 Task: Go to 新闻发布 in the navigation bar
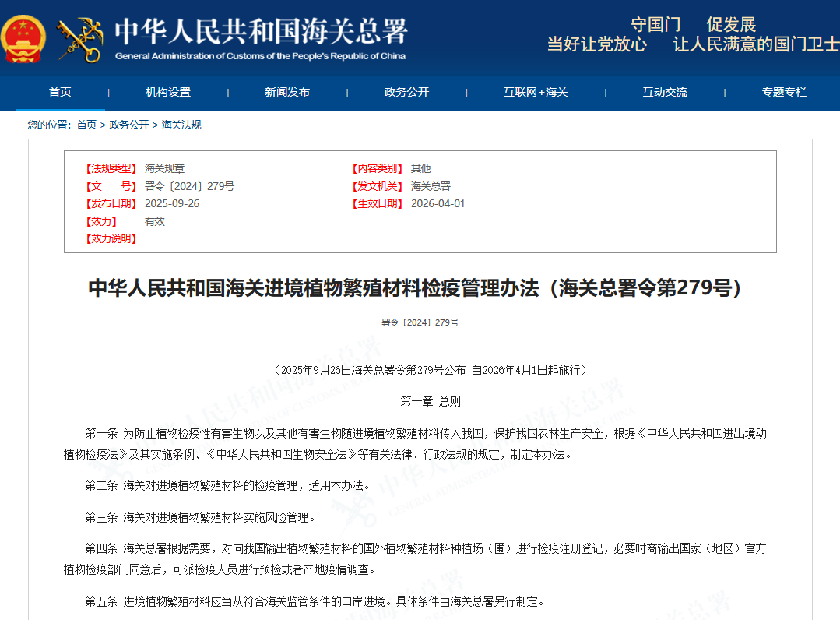(287, 92)
